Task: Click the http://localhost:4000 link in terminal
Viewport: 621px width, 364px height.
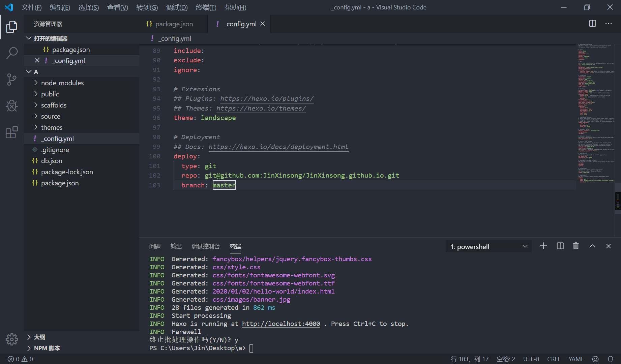Action: (281, 324)
